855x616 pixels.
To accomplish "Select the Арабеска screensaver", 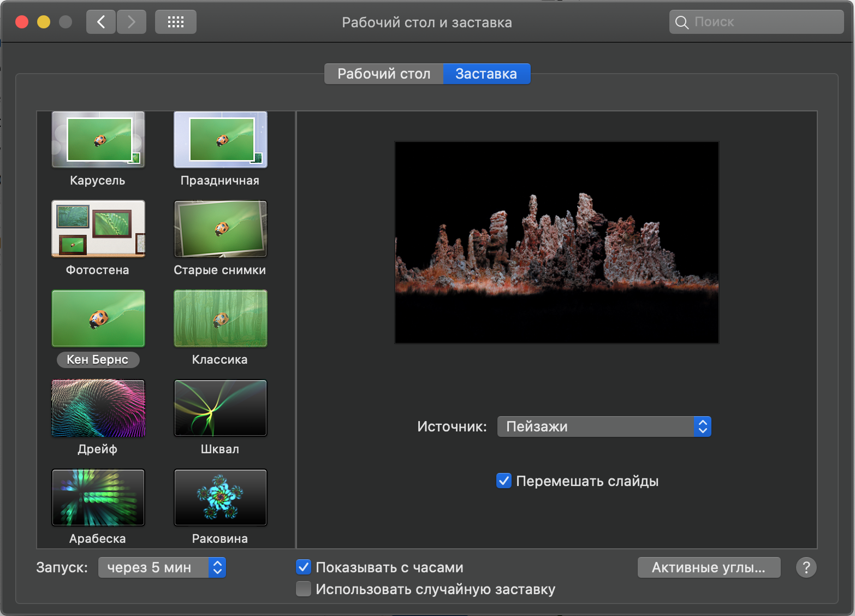I will [x=98, y=497].
